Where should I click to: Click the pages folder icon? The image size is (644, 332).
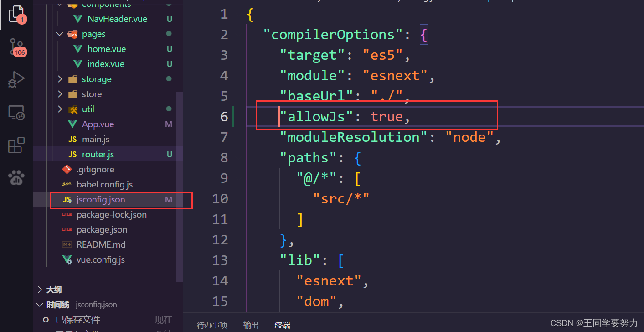pyautogui.click(x=72, y=34)
